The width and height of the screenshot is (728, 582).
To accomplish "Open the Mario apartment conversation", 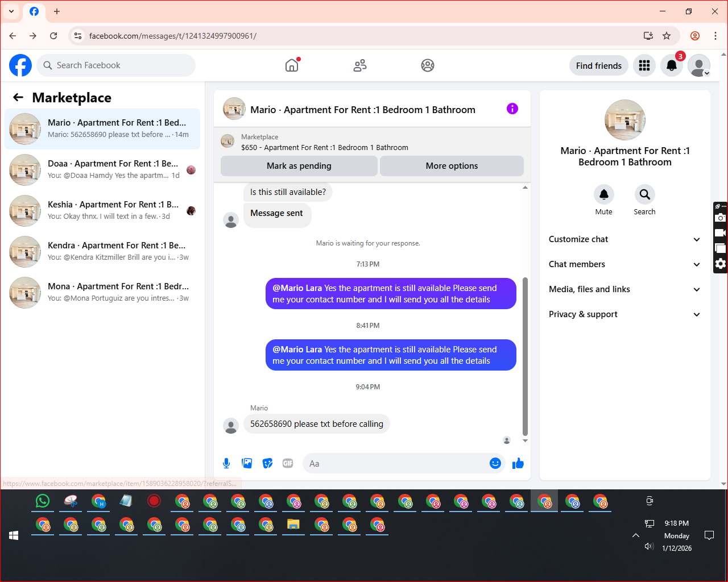I will [x=102, y=129].
